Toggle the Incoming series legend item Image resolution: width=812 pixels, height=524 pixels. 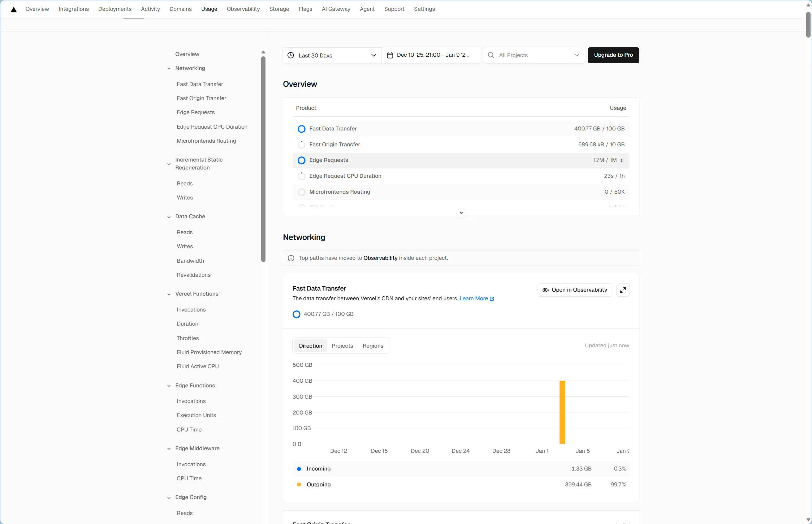pos(318,469)
